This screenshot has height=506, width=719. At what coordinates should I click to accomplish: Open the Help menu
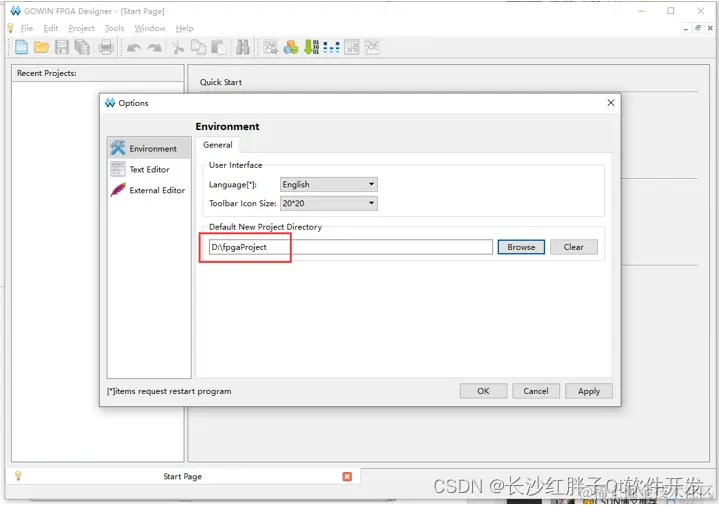(184, 28)
